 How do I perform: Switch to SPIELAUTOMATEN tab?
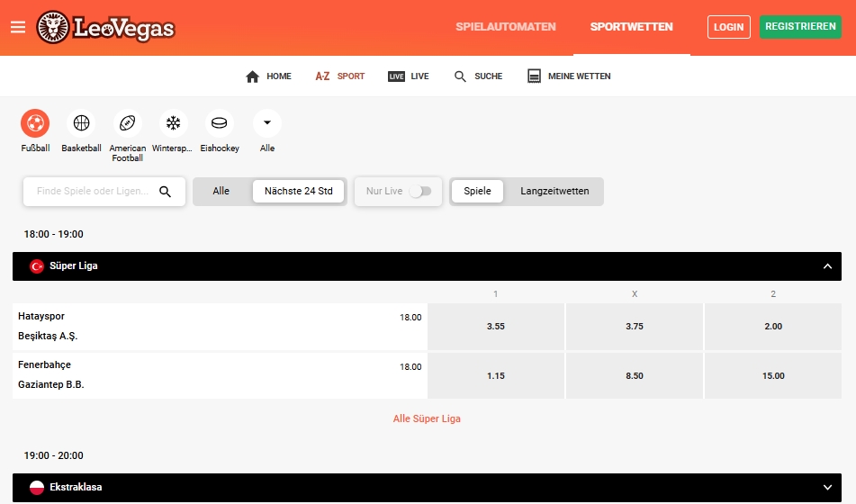(506, 27)
